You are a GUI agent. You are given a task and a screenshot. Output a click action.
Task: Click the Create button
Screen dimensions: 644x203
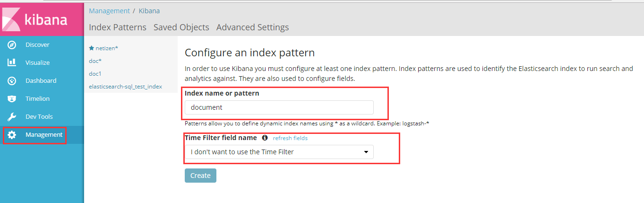(x=200, y=176)
